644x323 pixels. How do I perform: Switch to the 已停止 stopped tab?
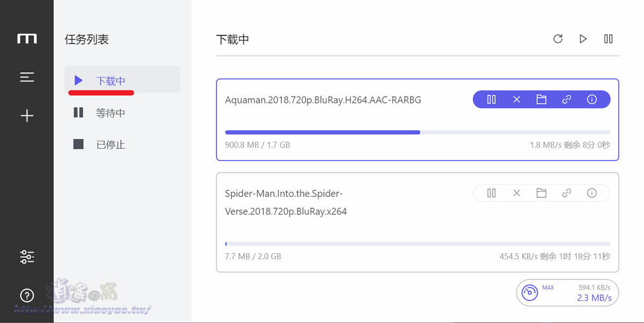(110, 144)
